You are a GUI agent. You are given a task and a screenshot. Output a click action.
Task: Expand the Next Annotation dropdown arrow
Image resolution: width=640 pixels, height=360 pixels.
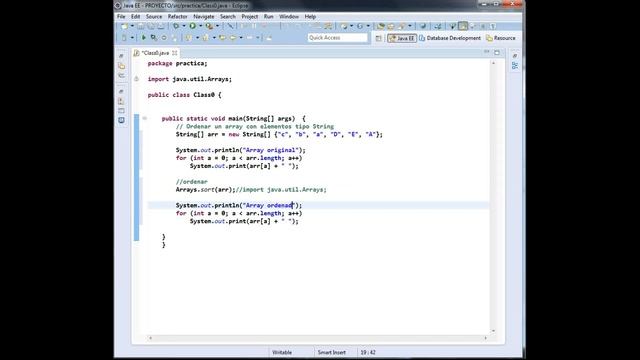coord(198,38)
